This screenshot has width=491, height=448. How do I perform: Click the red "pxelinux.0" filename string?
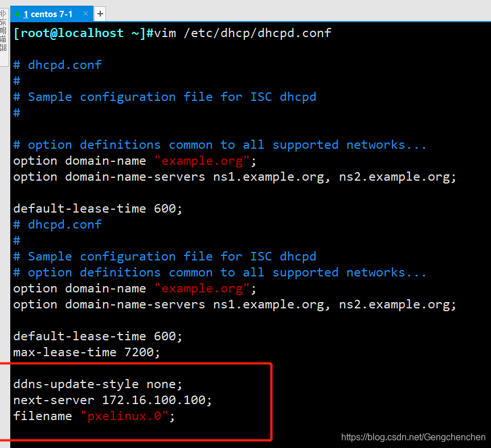click(x=124, y=416)
